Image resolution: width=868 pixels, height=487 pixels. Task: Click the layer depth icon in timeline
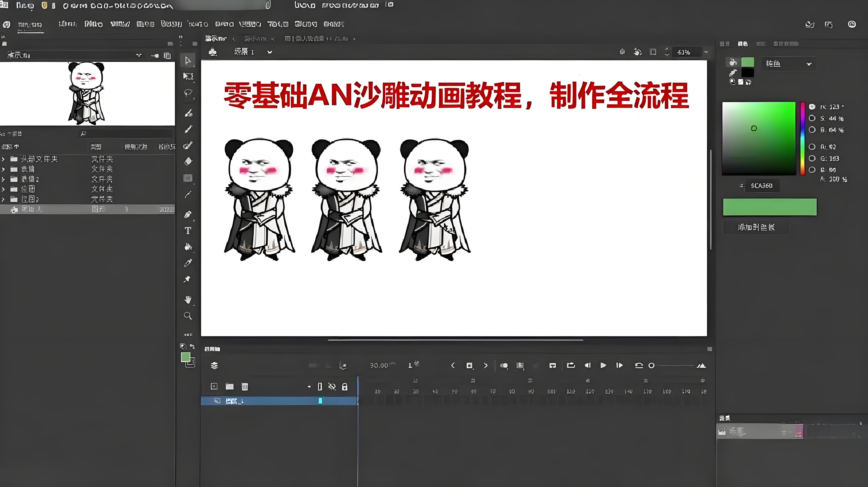click(343, 365)
